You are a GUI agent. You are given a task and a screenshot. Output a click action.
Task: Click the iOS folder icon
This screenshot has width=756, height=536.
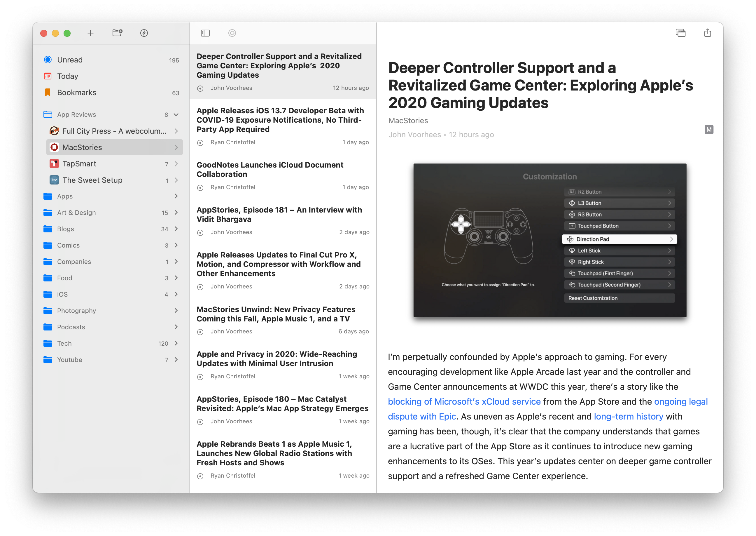[x=48, y=294]
